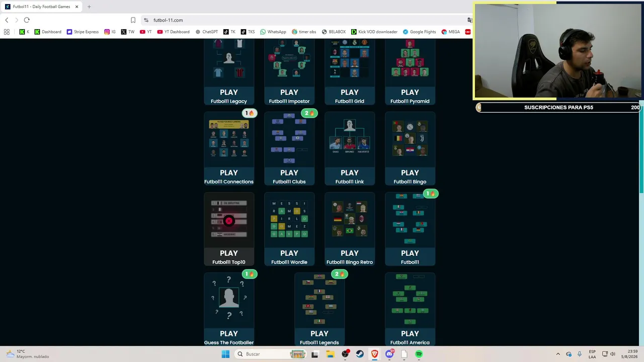Close the Futbol11 browser tab
Image resolution: width=644 pixels, height=362 pixels.
[77, 7]
